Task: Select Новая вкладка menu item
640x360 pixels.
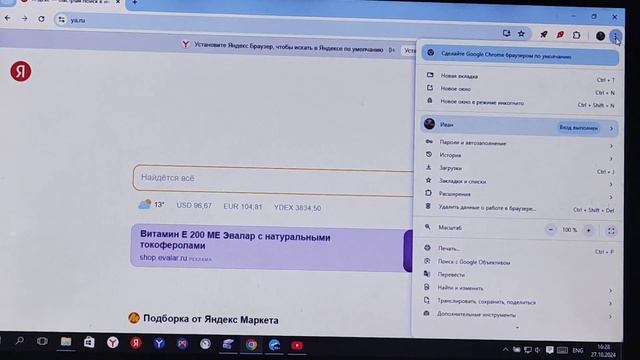Action: [x=520, y=77]
